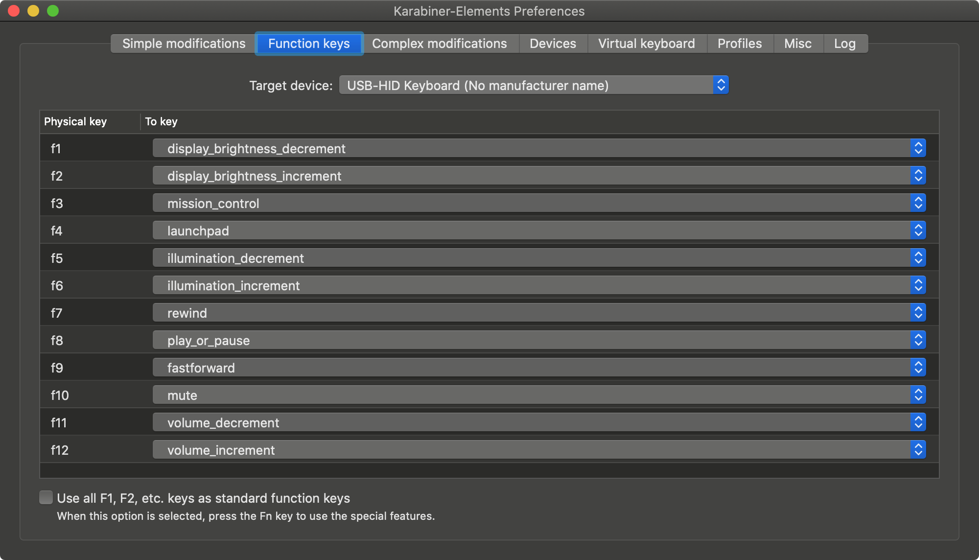Open the Target device selector
The height and width of the screenshot is (560, 979).
coord(534,85)
